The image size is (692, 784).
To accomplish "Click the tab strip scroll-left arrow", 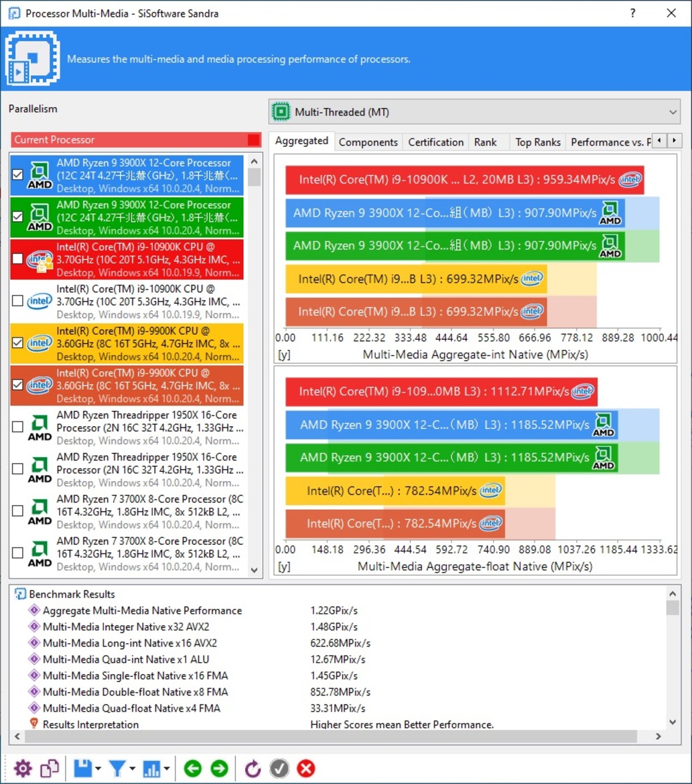I will point(659,141).
